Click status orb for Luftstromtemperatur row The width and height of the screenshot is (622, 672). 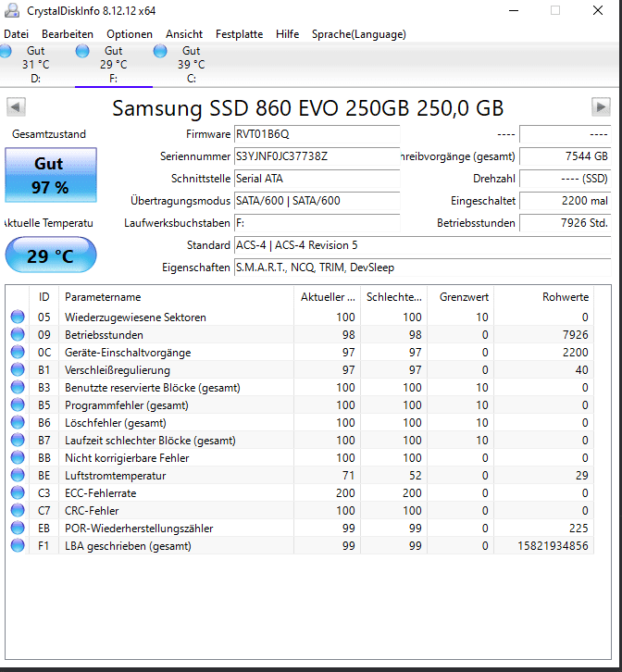pos(18,475)
